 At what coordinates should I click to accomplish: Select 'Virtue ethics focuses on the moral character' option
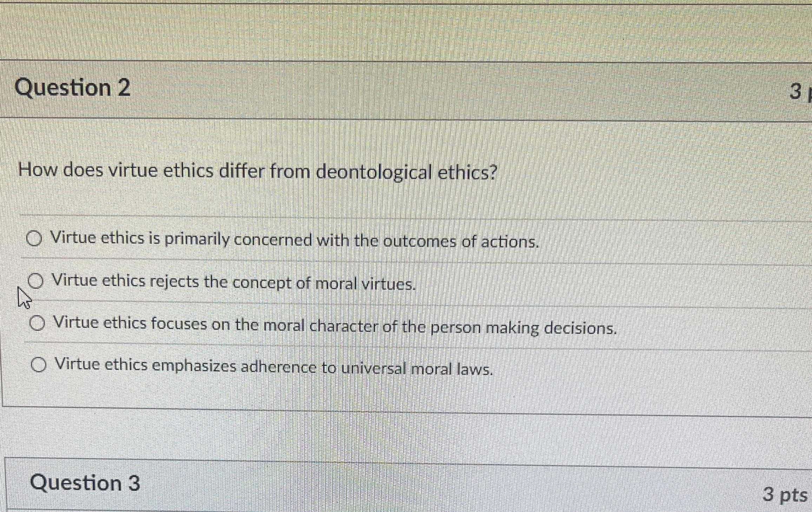38,324
